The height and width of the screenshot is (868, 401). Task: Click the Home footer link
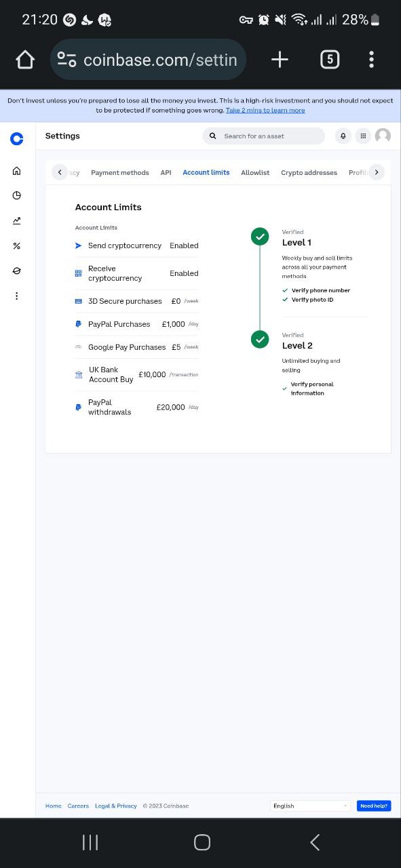tap(53, 806)
